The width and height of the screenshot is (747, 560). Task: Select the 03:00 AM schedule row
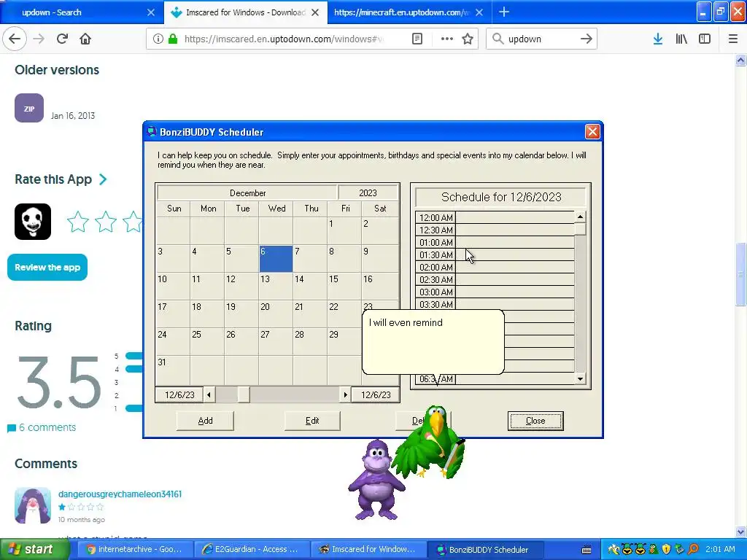(495, 292)
